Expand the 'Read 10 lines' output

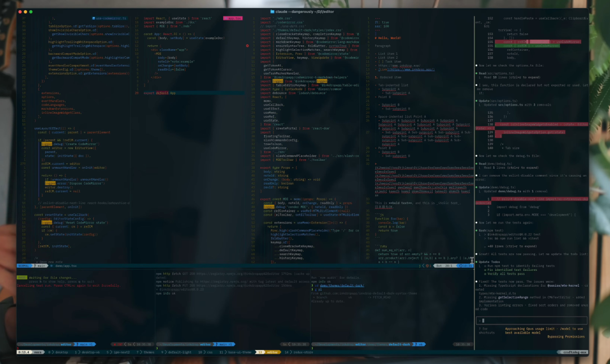512,77
